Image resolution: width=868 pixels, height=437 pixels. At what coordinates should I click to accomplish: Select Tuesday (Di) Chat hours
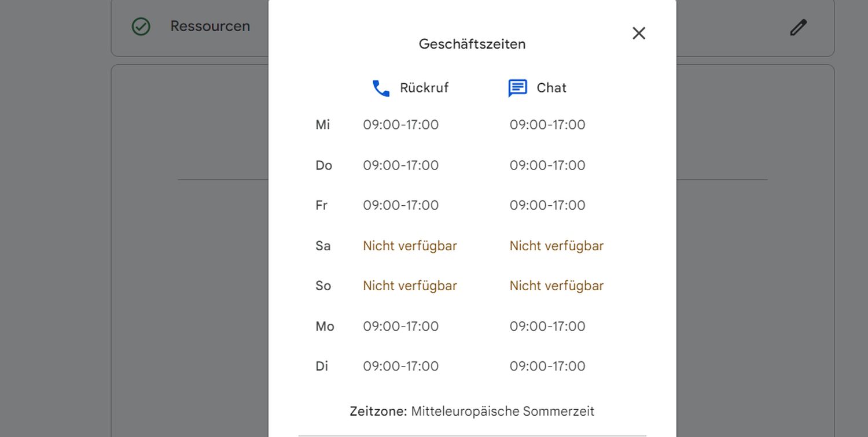(547, 366)
